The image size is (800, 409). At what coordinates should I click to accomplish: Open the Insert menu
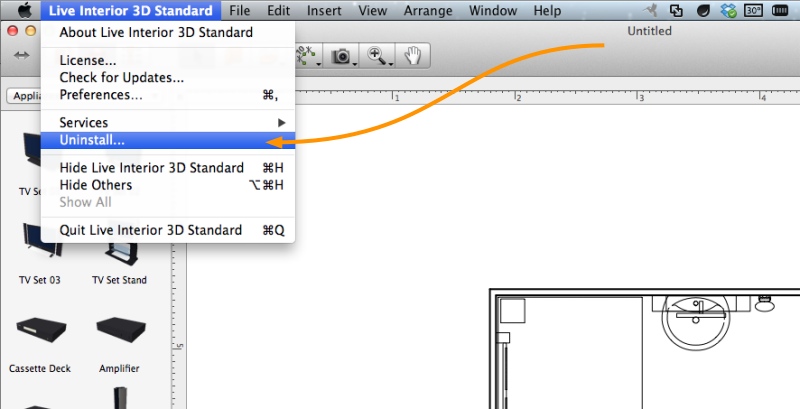325,10
